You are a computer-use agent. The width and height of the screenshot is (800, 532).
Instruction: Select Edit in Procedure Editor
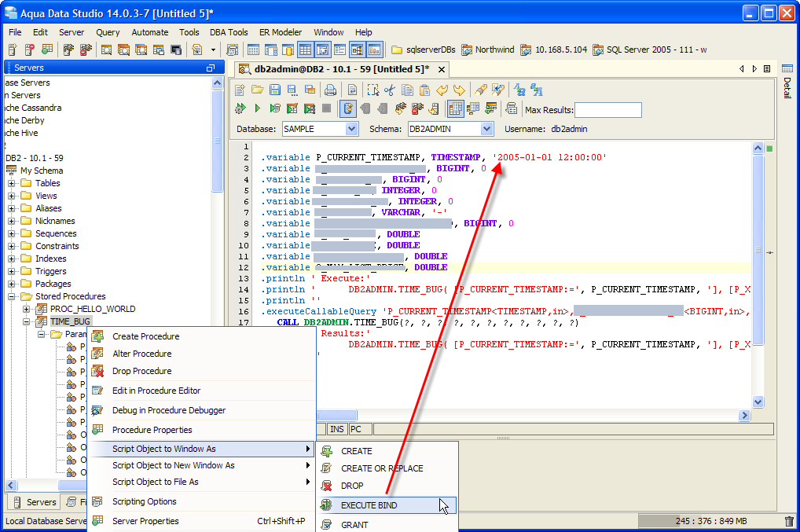(201, 391)
